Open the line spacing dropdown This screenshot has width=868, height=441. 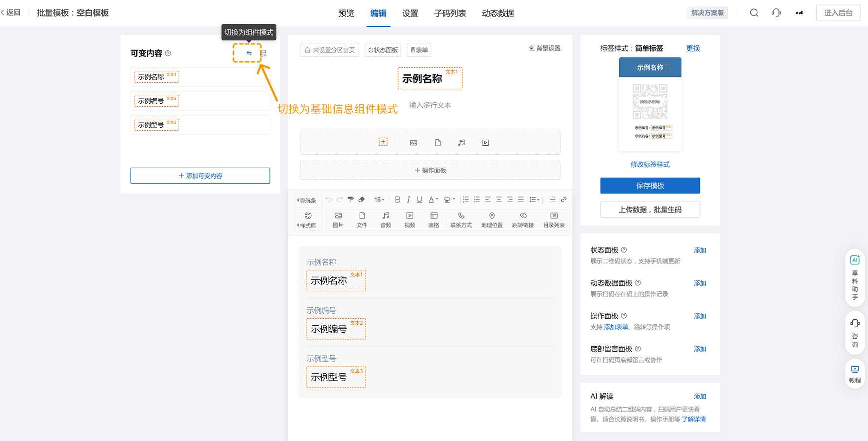click(534, 200)
